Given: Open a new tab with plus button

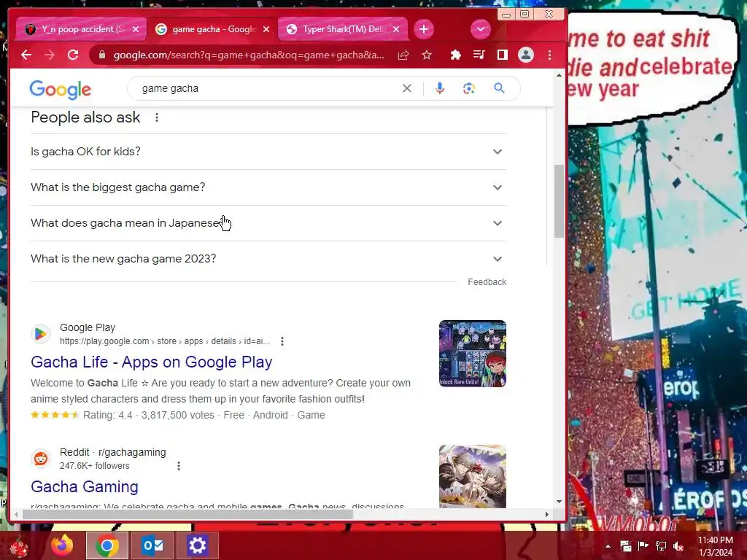Looking at the screenshot, I should point(424,29).
